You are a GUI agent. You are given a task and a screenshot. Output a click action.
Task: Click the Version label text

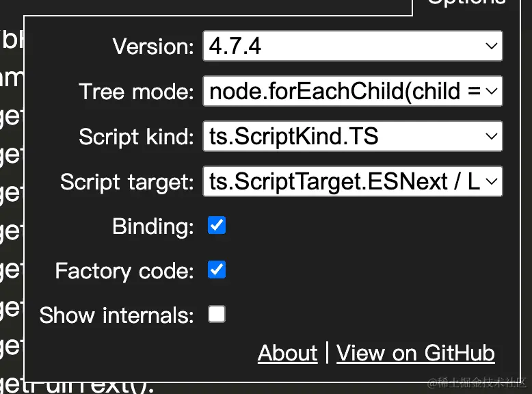coord(153,47)
